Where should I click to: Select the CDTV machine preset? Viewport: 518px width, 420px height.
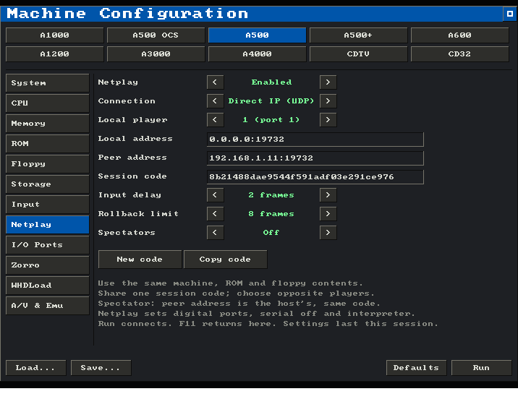[358, 54]
